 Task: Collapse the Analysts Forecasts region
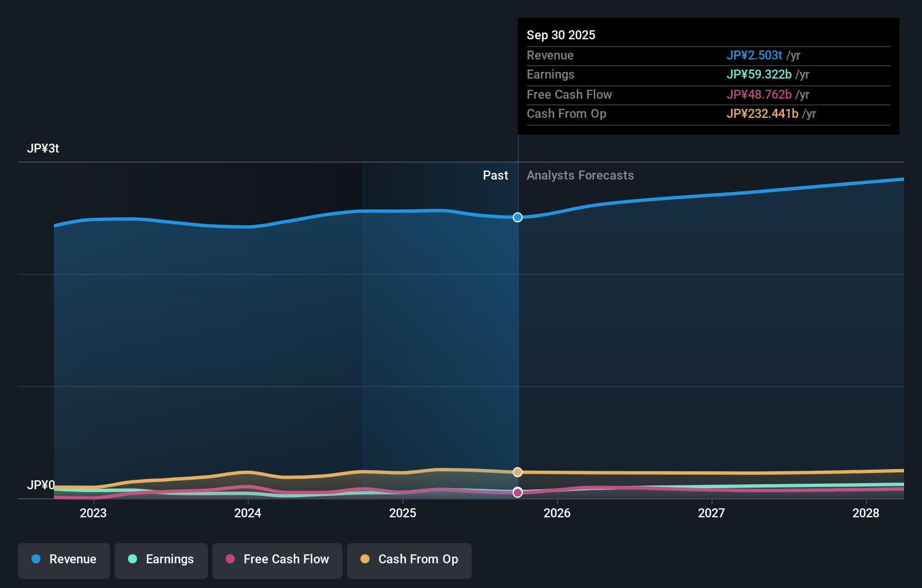[x=581, y=176]
